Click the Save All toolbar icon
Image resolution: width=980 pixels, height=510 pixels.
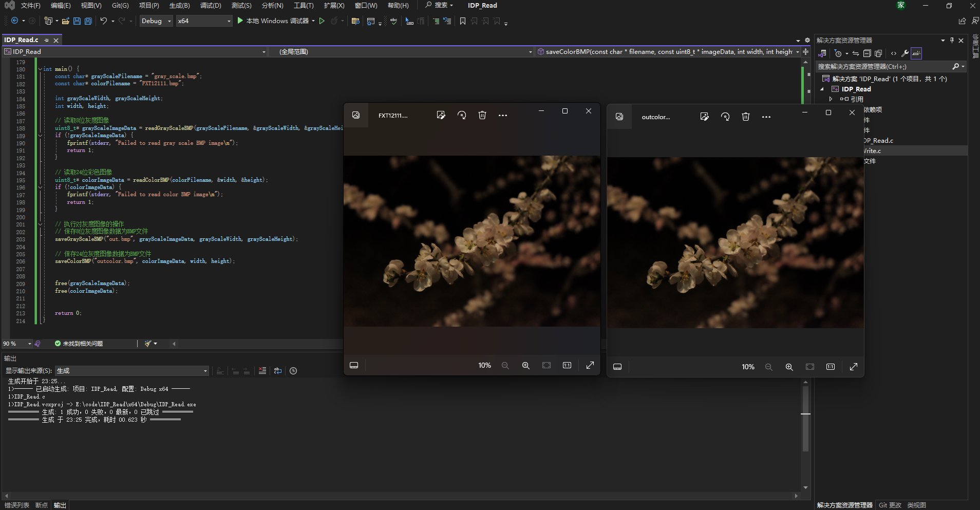pyautogui.click(x=88, y=21)
